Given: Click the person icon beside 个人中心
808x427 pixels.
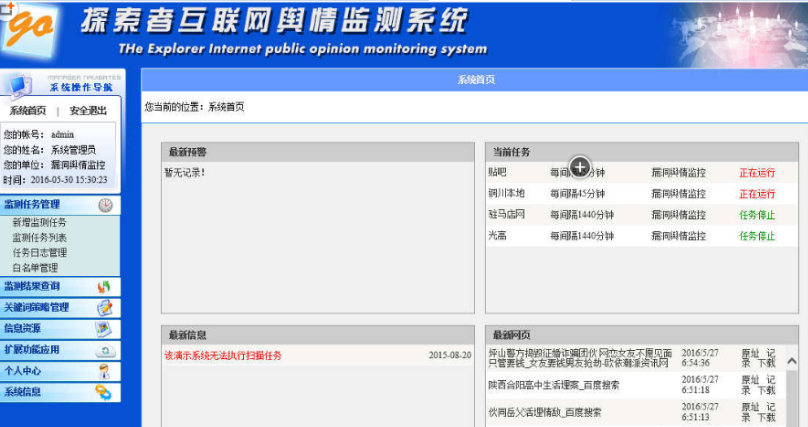Looking at the screenshot, I should (x=104, y=371).
